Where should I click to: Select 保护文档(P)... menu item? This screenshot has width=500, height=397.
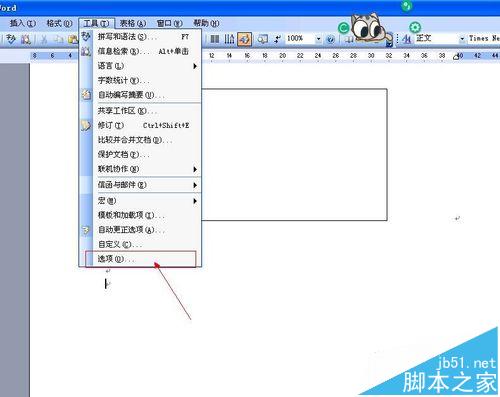click(140, 155)
